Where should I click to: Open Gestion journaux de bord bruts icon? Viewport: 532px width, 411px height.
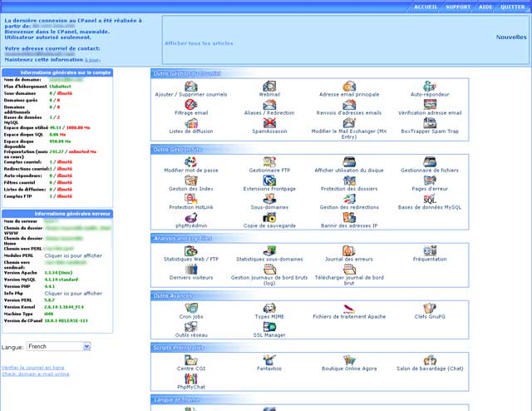point(269,269)
